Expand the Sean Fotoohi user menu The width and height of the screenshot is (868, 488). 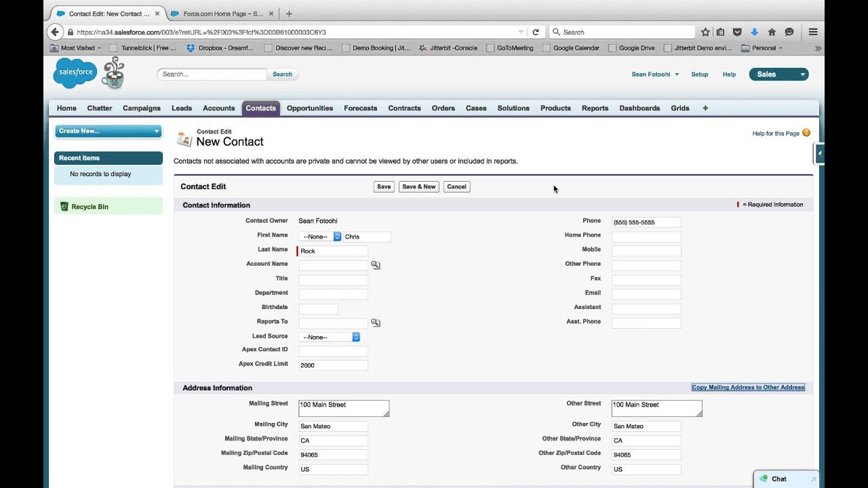(655, 75)
